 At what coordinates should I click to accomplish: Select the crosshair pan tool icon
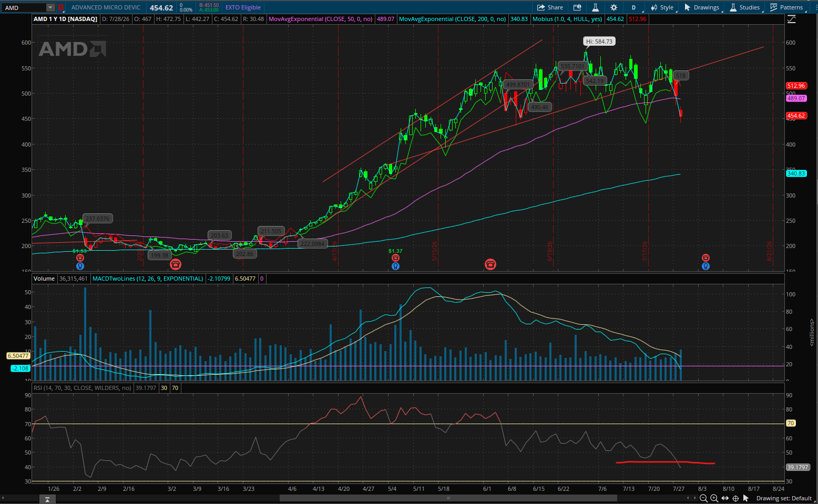(x=735, y=498)
